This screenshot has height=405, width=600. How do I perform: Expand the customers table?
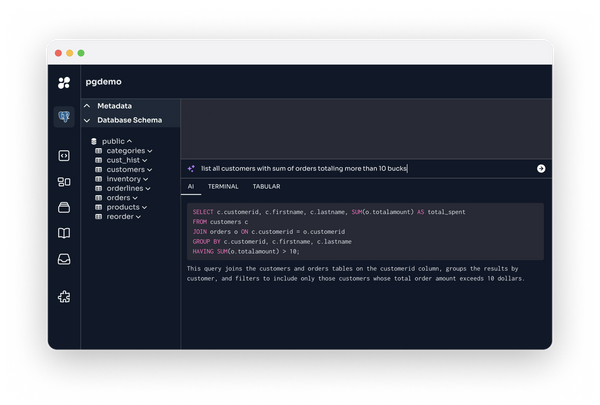tap(149, 170)
